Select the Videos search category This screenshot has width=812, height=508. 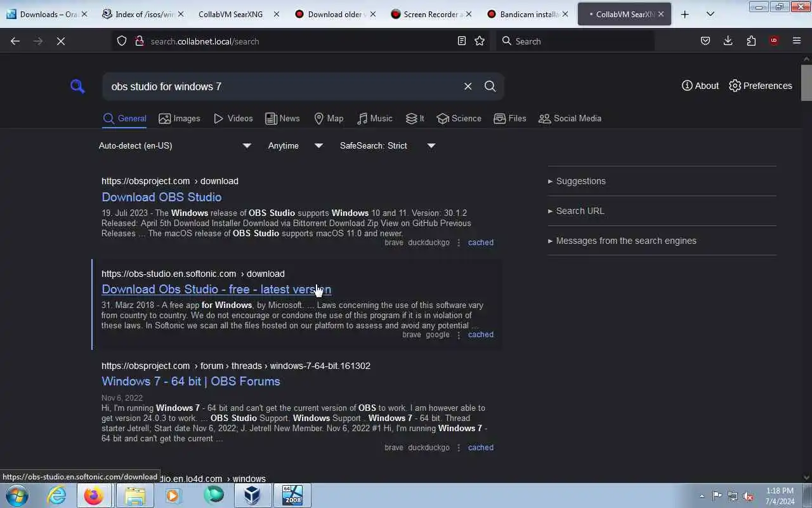point(233,118)
